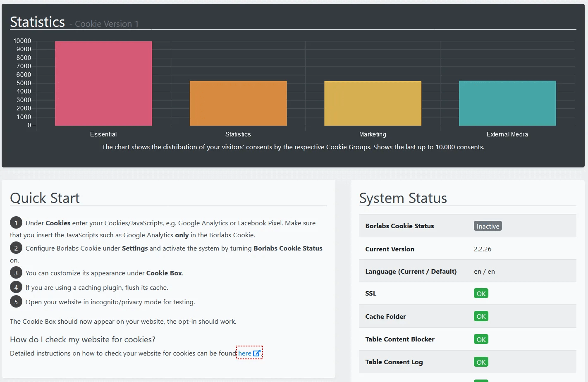Viewport: 588px width, 382px height.
Task: Click the "Cookie Version 1" subtitle
Action: click(x=107, y=24)
